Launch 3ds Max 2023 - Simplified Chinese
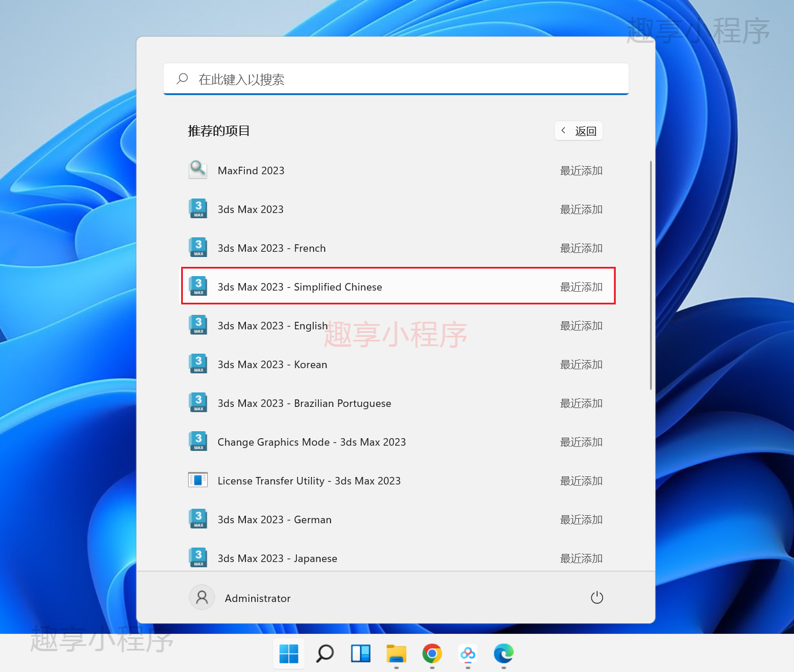 point(398,287)
